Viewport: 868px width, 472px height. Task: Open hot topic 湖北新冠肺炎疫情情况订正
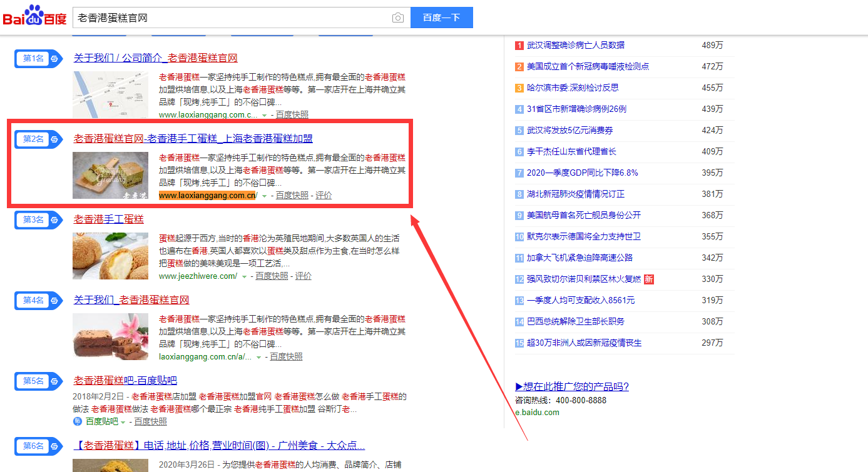click(x=576, y=194)
